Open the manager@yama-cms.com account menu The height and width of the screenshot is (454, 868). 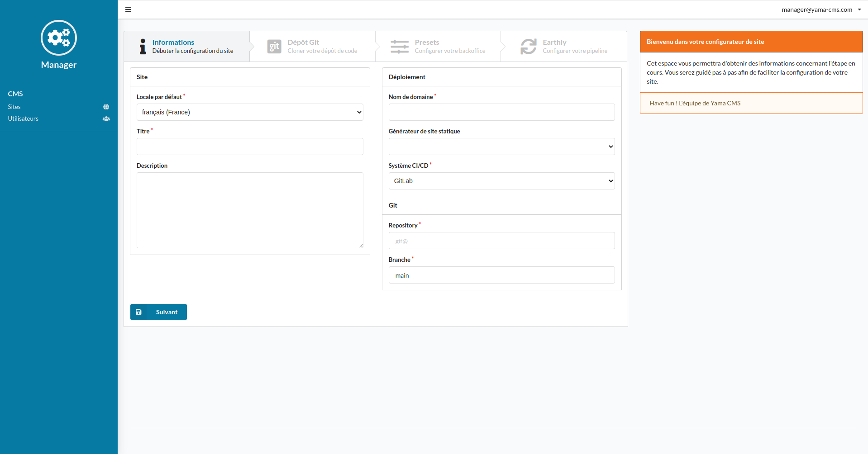(x=821, y=9)
